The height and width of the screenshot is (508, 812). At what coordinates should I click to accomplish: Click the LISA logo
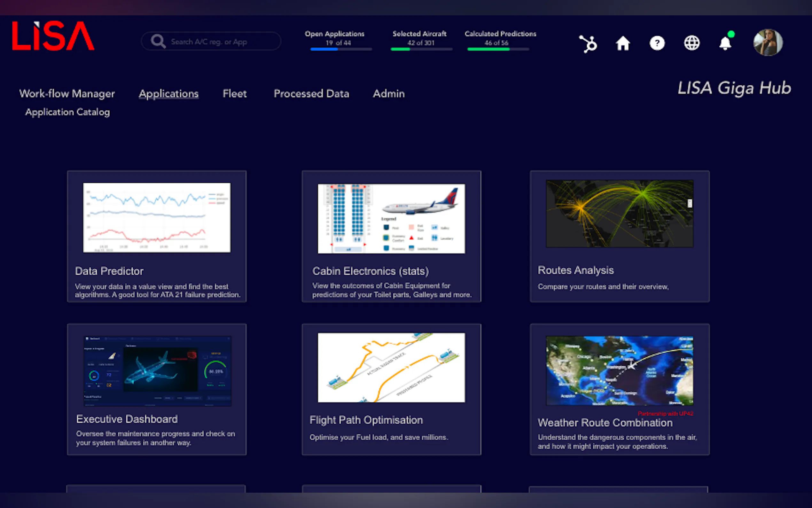[53, 36]
